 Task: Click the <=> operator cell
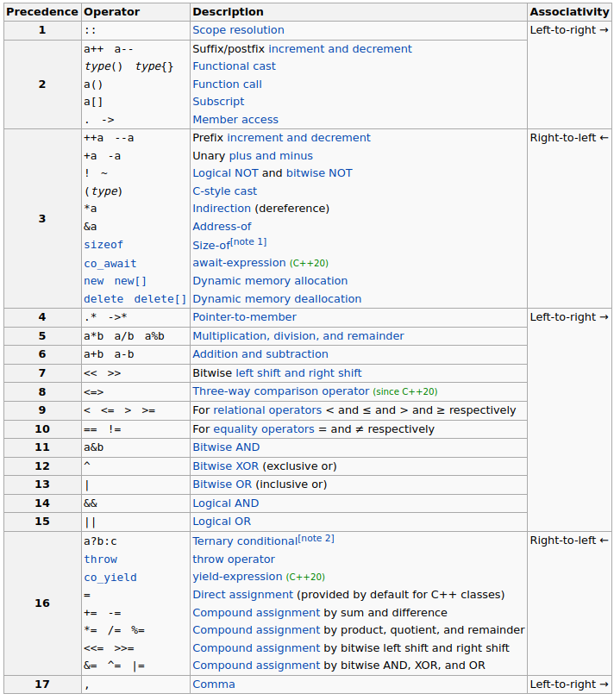135,392
